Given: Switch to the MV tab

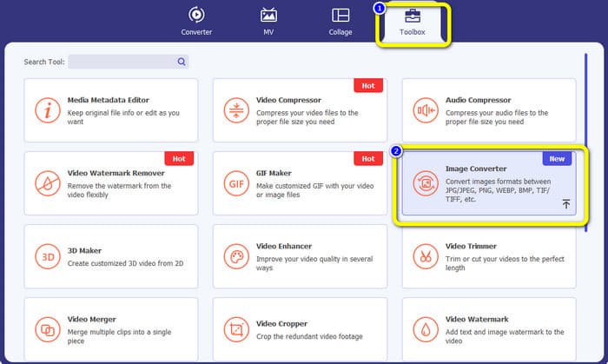Looking at the screenshot, I should pyautogui.click(x=268, y=22).
